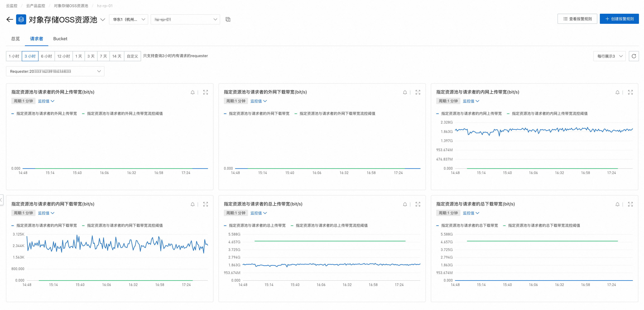This screenshot has height=310, width=644.
Task: Toggle 总上传带宽流控阈值 legend entry
Action: [x=329, y=226]
